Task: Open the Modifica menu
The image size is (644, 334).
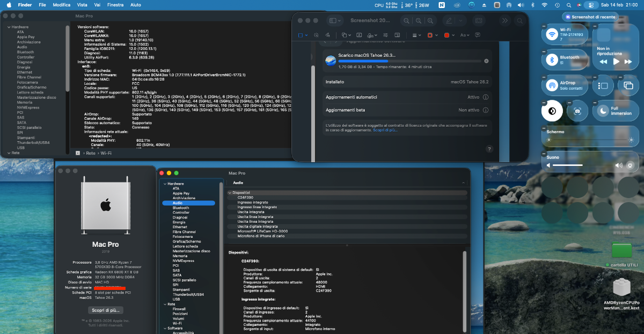Action: [61, 5]
